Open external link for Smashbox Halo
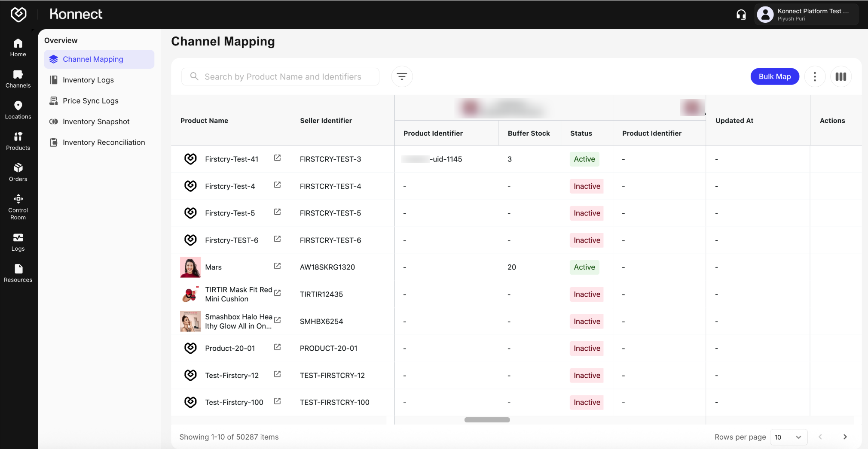 coord(278,320)
